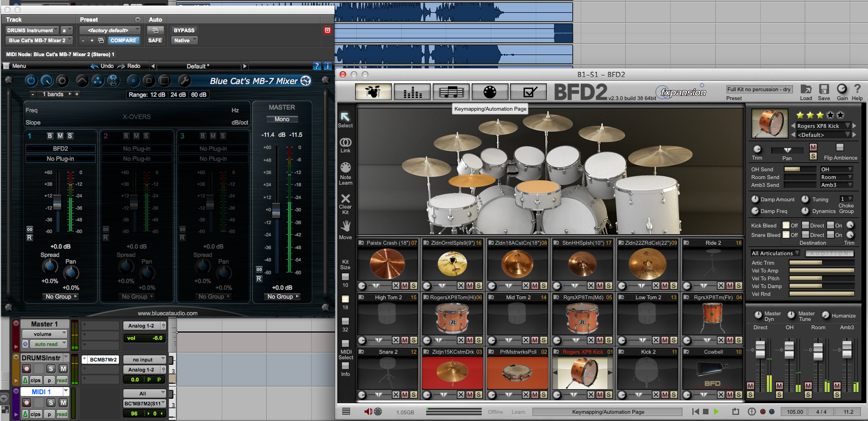Screen dimensions: 868x421
Task: Click the BYPASS button
Action: pos(184,30)
